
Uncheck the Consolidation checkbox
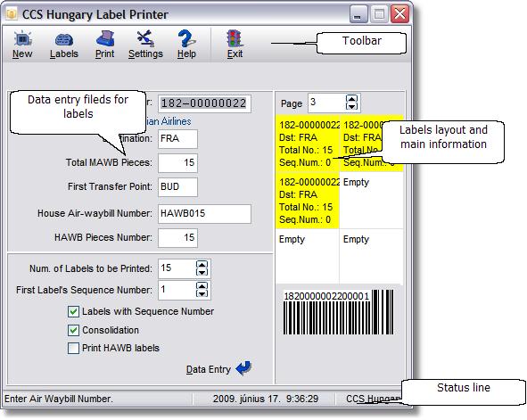tap(73, 330)
